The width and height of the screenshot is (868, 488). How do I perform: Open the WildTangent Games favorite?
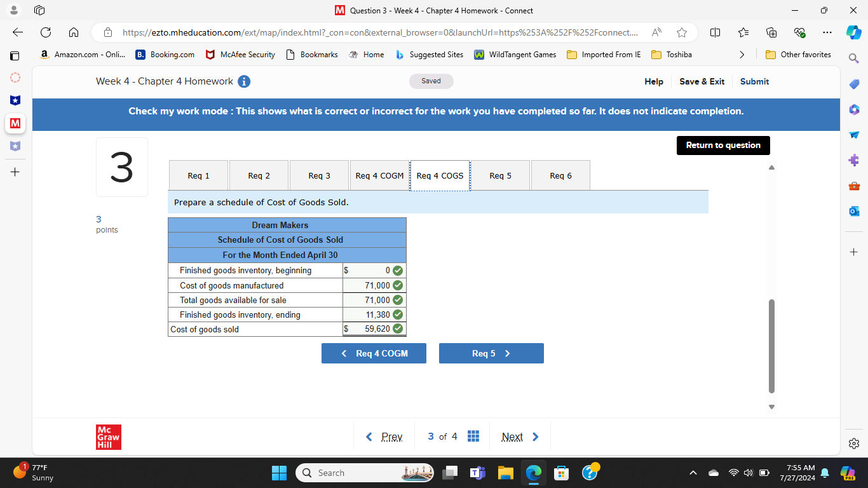click(515, 55)
